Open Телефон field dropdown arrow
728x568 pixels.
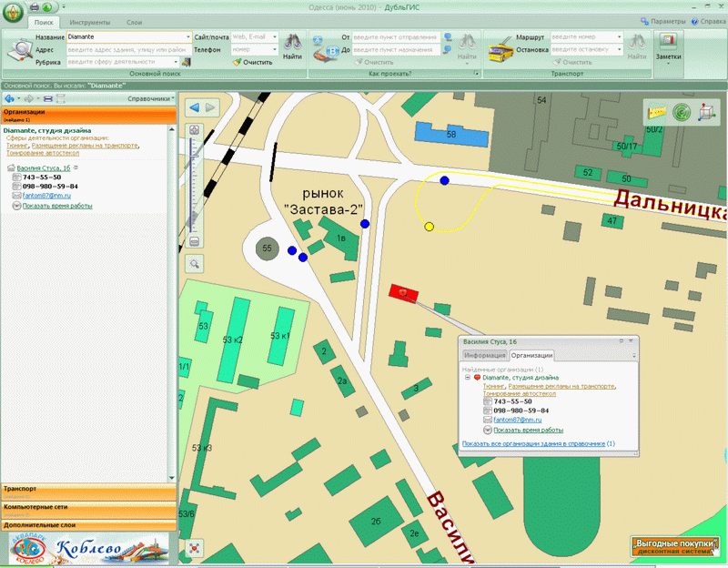tap(275, 49)
